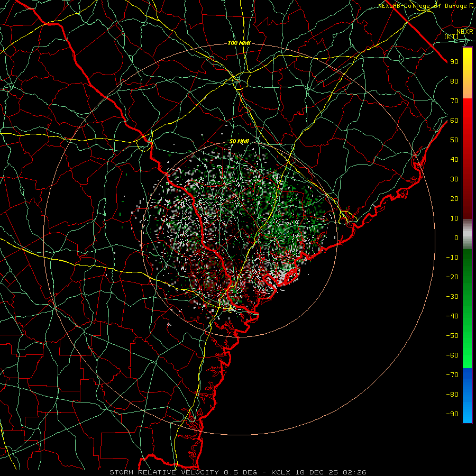Screen dimensions: 476x476
Task: Click the "100 NMI" range ring label
Action: [x=239, y=43]
